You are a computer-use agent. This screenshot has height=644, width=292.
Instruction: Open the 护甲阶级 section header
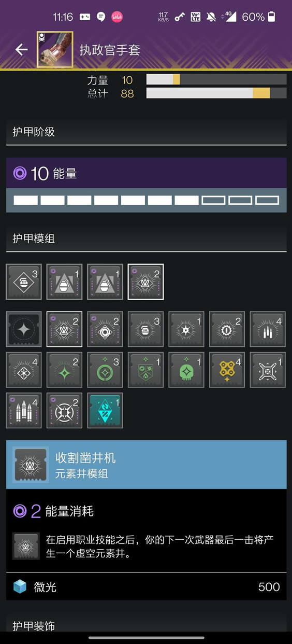pyautogui.click(x=146, y=132)
